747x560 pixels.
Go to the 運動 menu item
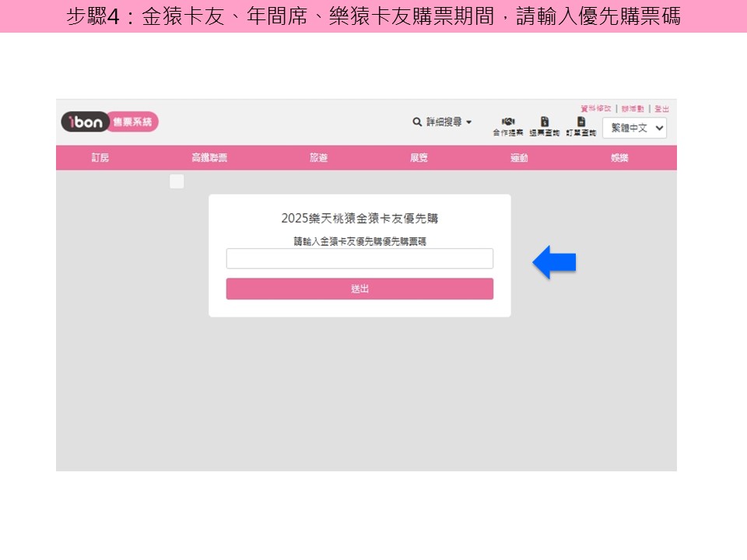pyautogui.click(x=519, y=158)
